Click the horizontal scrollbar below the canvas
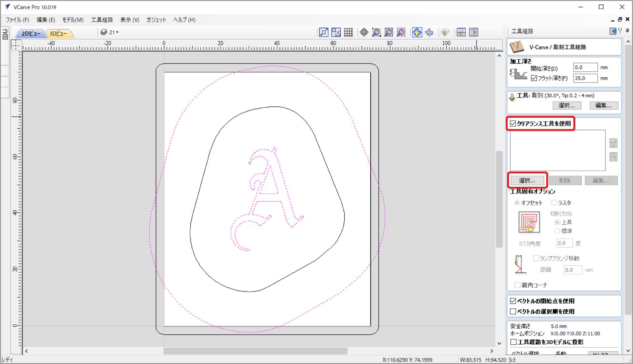Image resolution: width=633 pixels, height=364 pixels. coord(255,351)
